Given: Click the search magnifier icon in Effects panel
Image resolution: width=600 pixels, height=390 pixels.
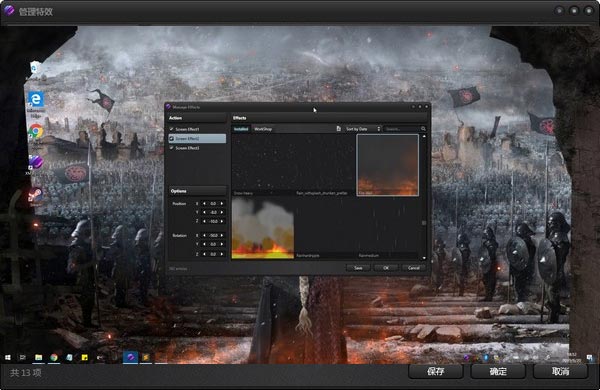Looking at the screenshot, I should click(x=423, y=129).
